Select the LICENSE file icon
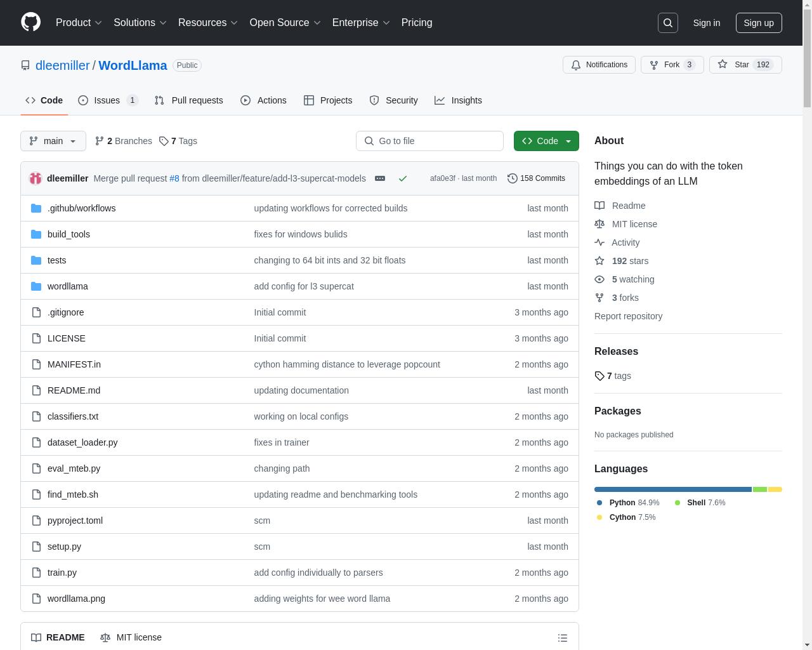812x650 pixels. tap(36, 338)
